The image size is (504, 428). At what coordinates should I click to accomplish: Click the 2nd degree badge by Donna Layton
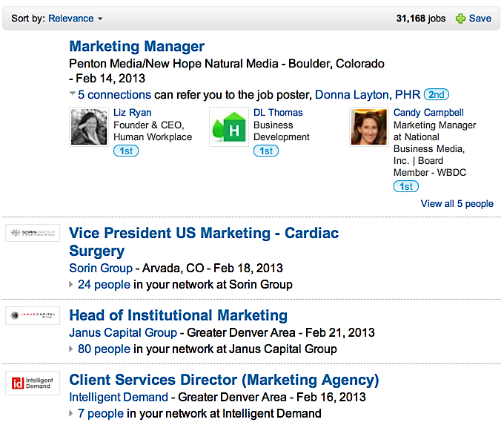[436, 95]
